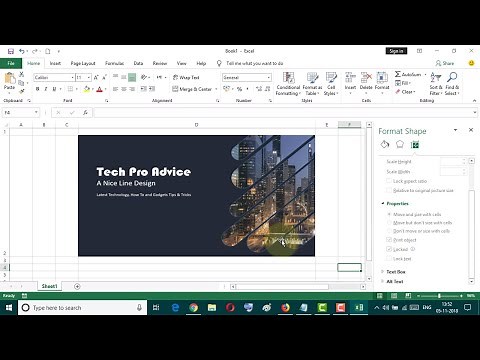Expand the Text Box section

[x=383, y=272]
